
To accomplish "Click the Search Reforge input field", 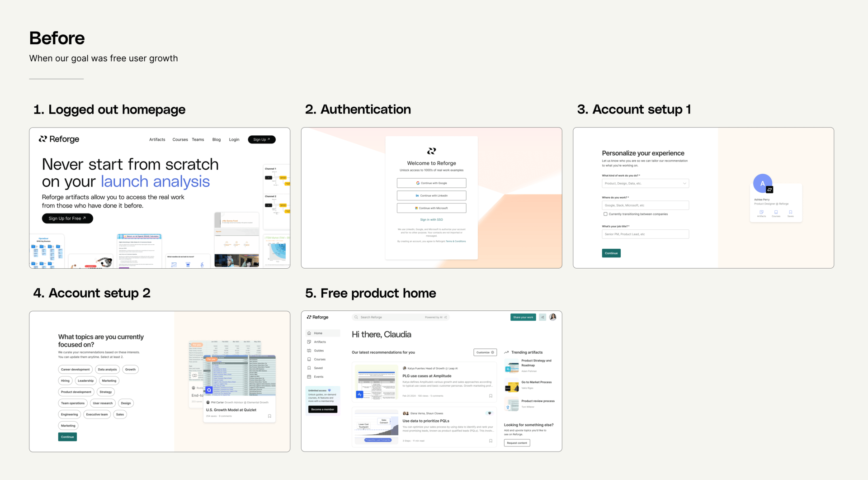I will pos(400,317).
